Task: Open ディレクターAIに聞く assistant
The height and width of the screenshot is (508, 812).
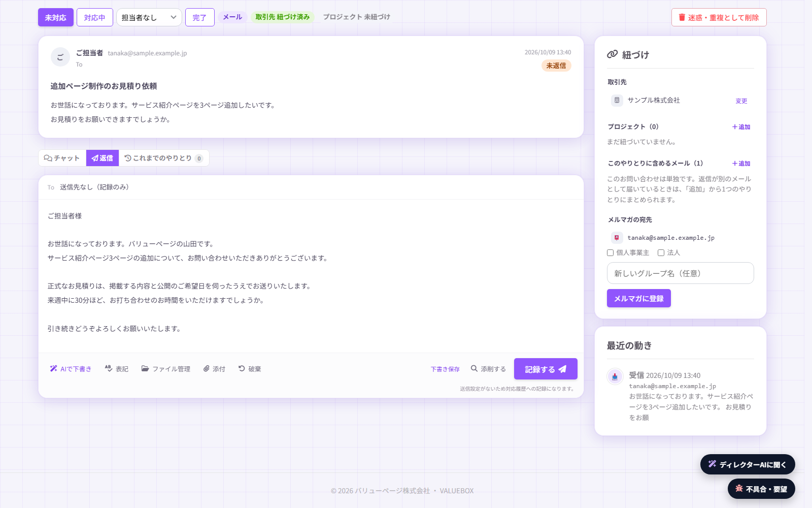Action: point(748,464)
